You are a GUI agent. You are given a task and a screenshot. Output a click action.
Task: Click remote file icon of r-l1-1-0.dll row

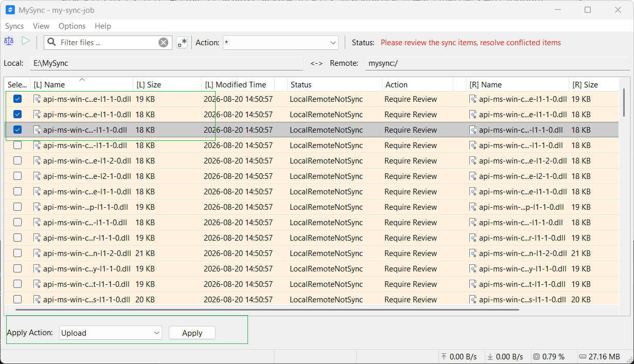point(473,238)
